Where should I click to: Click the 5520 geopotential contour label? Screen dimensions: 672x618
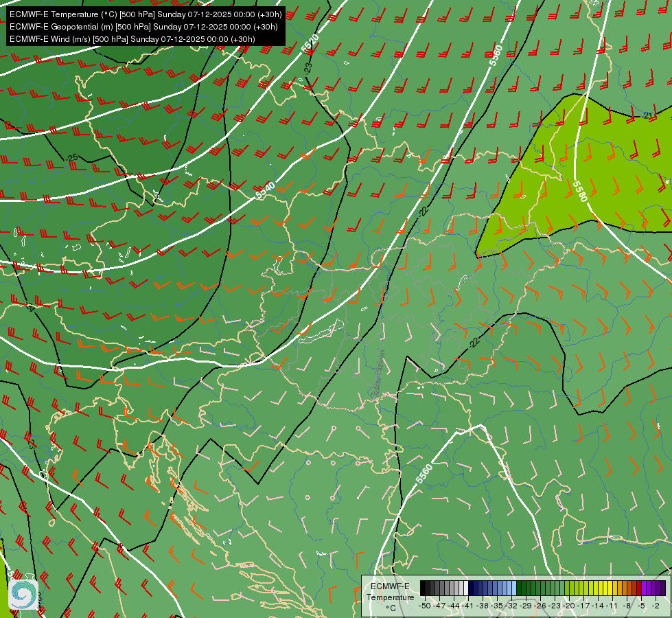[310, 44]
